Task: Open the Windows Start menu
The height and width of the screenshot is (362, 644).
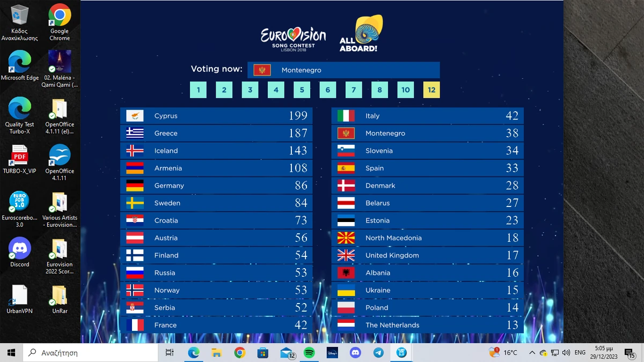Action: [11, 352]
